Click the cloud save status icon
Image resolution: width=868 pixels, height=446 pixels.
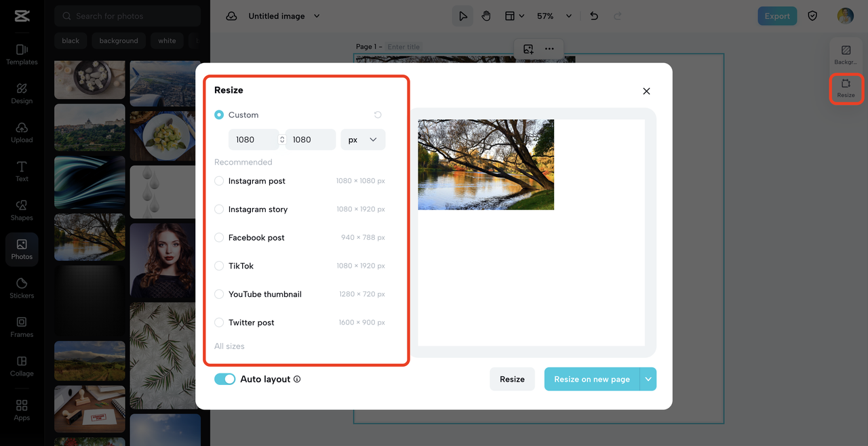231,16
